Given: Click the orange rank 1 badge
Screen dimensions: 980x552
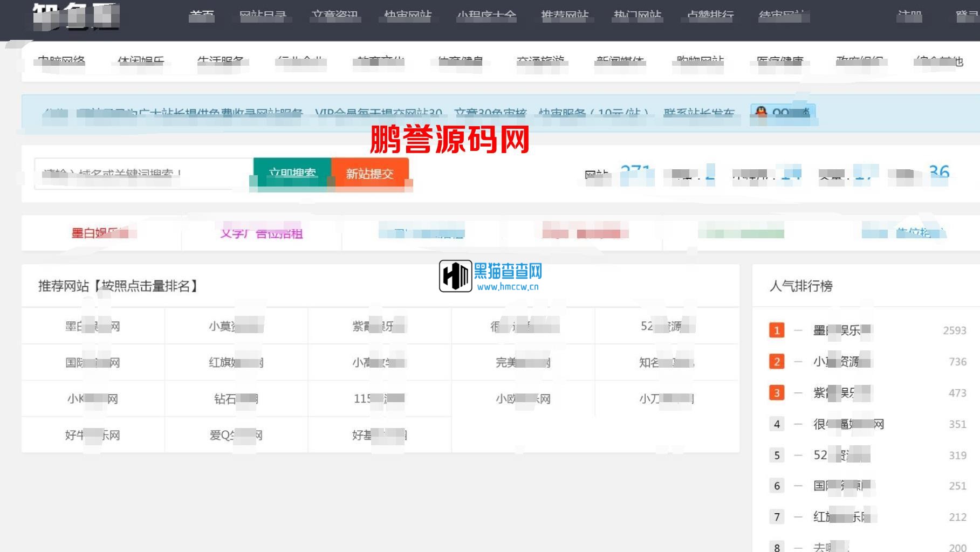Looking at the screenshot, I should click(x=776, y=330).
